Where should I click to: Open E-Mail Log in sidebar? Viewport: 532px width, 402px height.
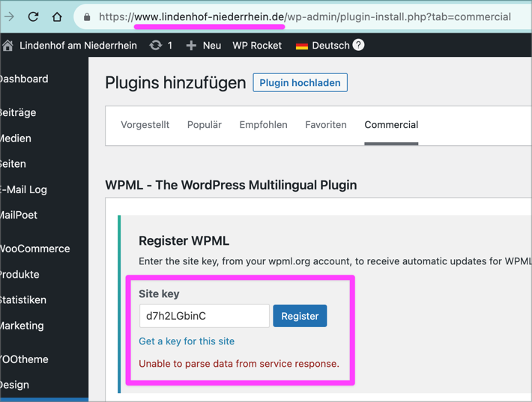click(23, 190)
